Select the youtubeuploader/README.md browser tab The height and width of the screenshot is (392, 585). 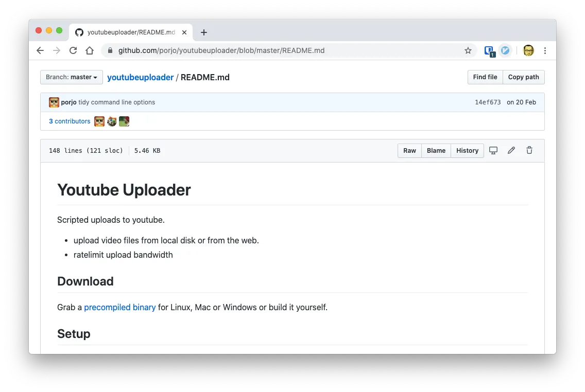coord(131,32)
